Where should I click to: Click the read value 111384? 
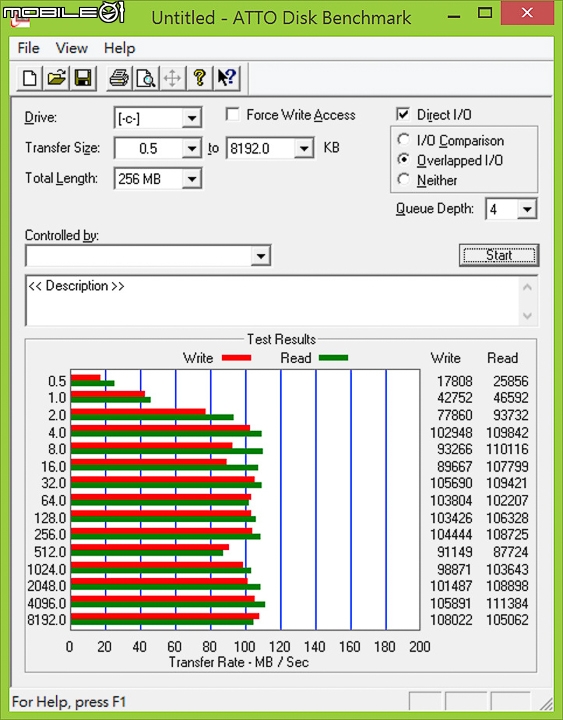[507, 603]
